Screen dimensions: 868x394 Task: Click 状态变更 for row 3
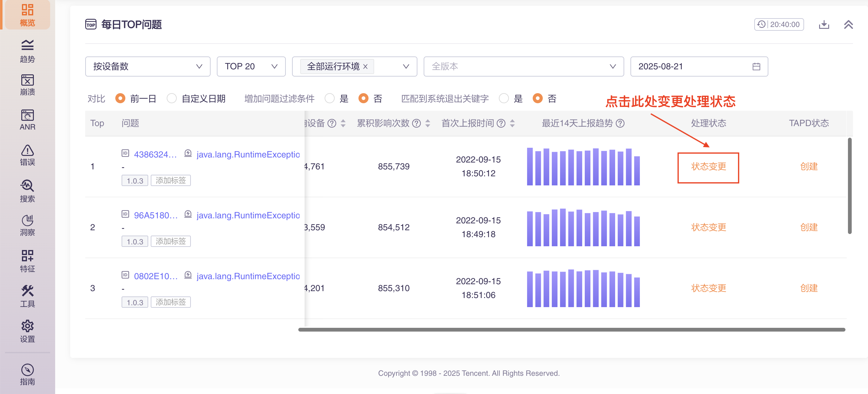pyautogui.click(x=709, y=288)
